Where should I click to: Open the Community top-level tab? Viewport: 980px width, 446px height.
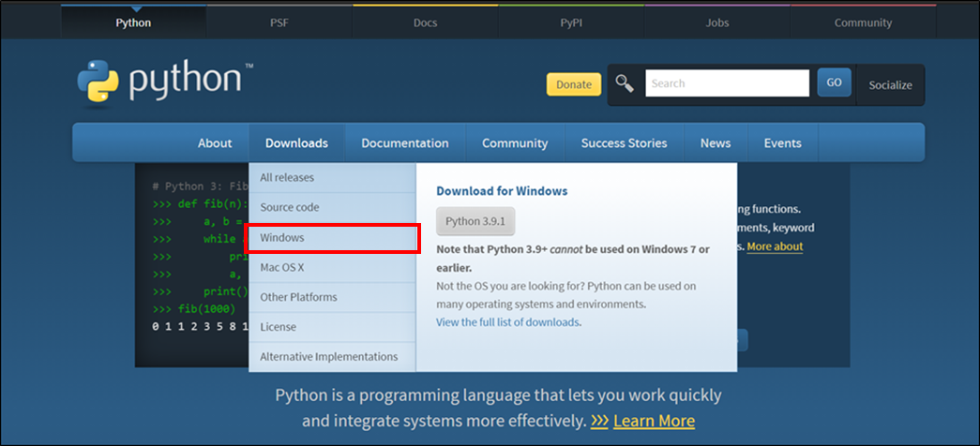coord(863,22)
